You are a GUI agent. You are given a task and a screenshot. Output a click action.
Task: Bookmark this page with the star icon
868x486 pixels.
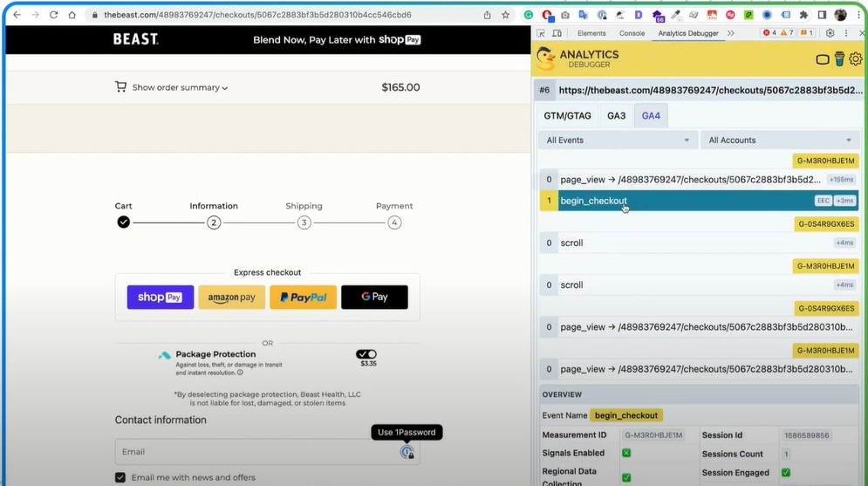(x=505, y=15)
